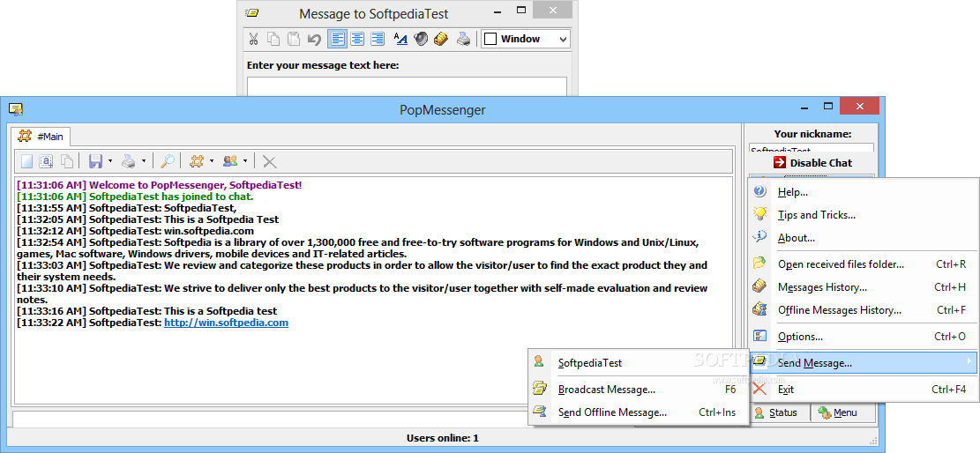Click the magnifying glass Find icon
The height and width of the screenshot is (453, 980).
[167, 161]
